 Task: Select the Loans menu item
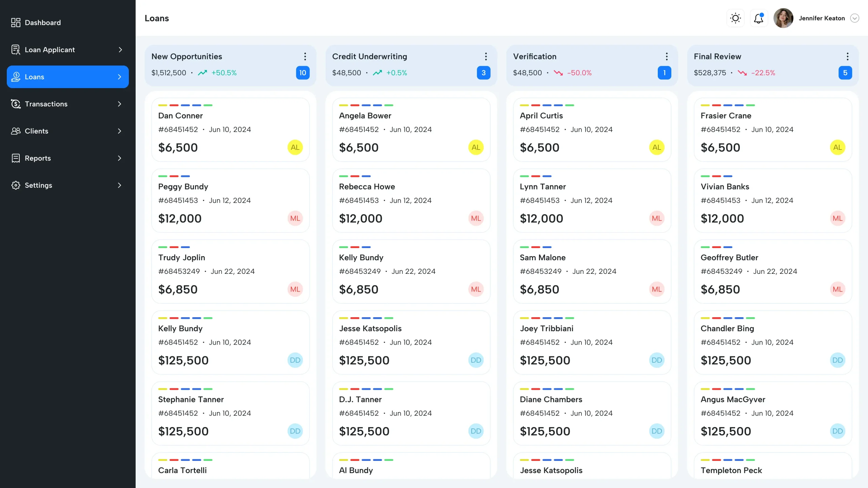pyautogui.click(x=68, y=77)
